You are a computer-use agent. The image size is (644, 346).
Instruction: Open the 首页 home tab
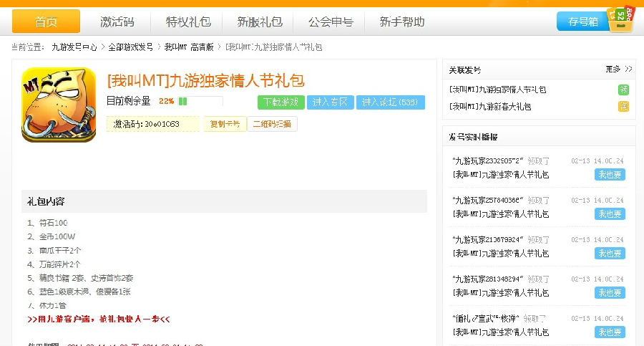click(46, 21)
